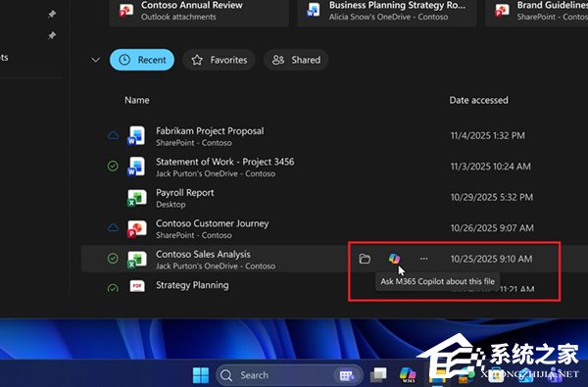Screen dimensions: 588x387
Task: Click Excel icon next to Contoso Sales Analysis
Action: click(x=136, y=259)
